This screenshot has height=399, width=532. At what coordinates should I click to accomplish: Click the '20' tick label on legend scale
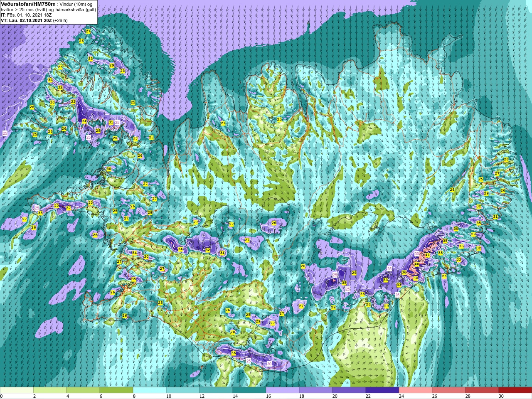335,396
